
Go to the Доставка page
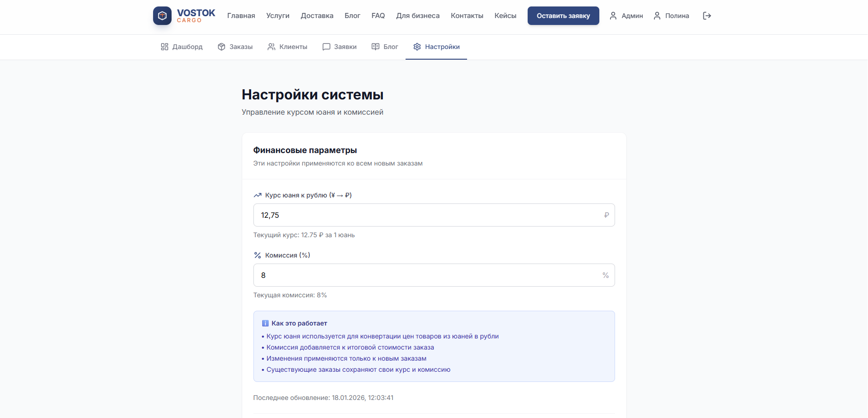pyautogui.click(x=317, y=16)
